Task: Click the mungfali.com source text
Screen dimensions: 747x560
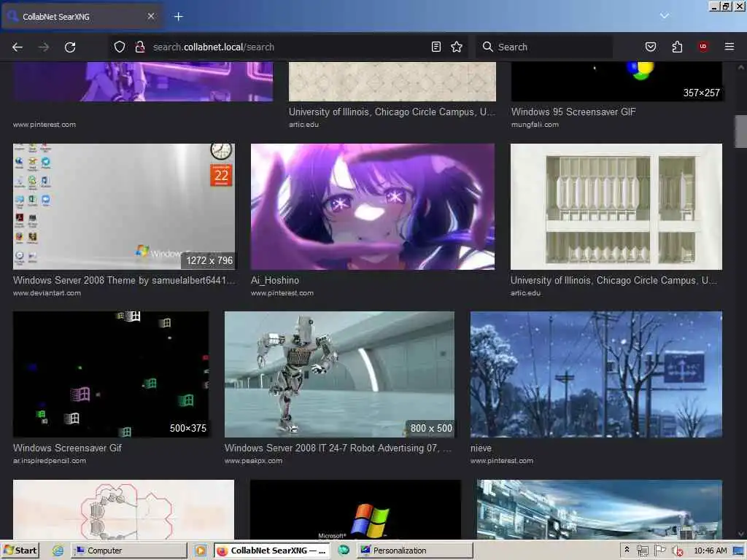Action: coord(535,124)
